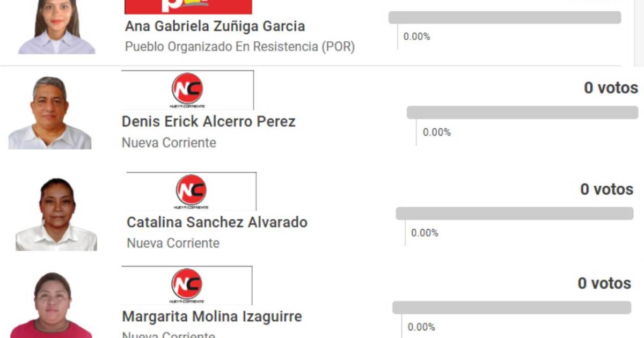The image size is (644, 338).
Task: Click the 0 votos count for Denis Erick
Action: [x=611, y=88]
